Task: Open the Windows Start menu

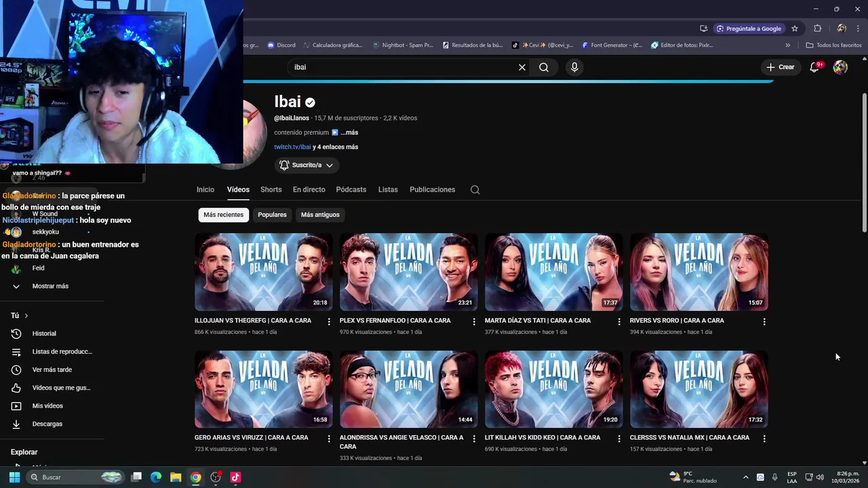Action: [x=14, y=477]
